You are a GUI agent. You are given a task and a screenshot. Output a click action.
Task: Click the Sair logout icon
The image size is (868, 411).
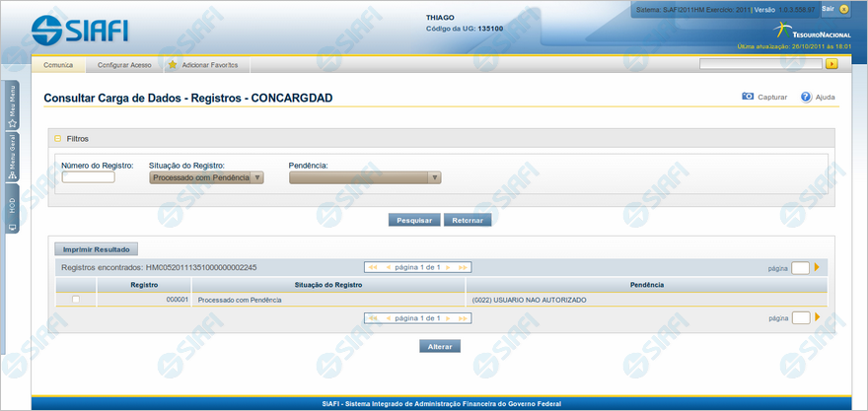(x=843, y=9)
